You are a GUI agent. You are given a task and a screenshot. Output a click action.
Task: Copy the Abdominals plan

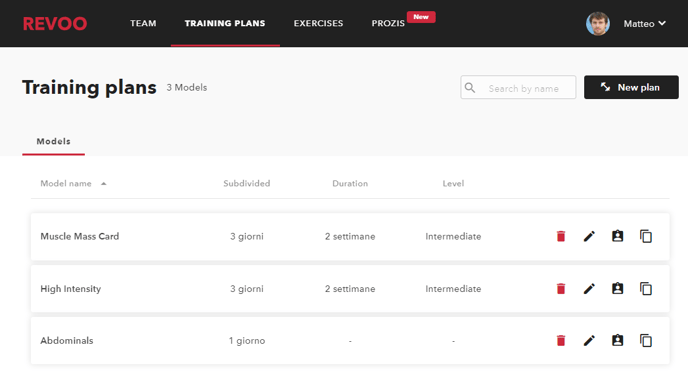pos(646,340)
